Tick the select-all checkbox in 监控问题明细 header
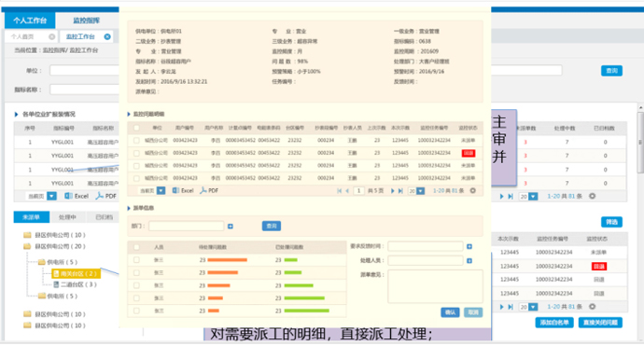Viewport: 644px width, 345px height. coord(136,128)
